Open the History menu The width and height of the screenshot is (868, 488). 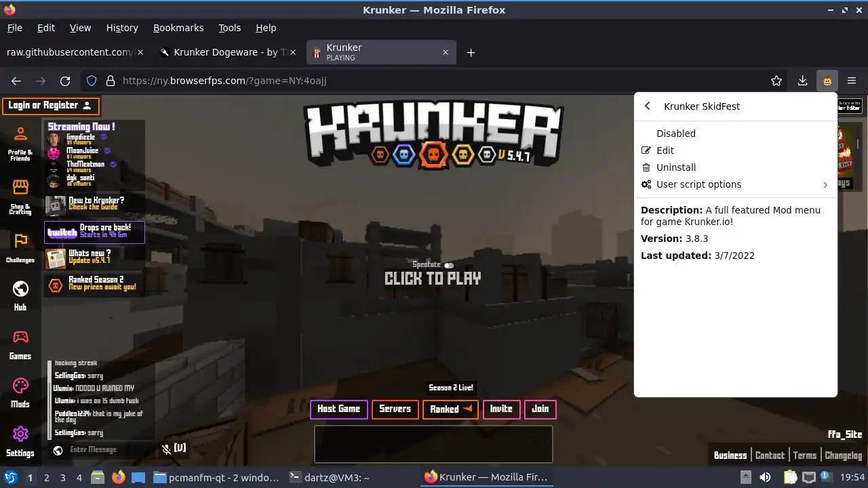tap(122, 28)
